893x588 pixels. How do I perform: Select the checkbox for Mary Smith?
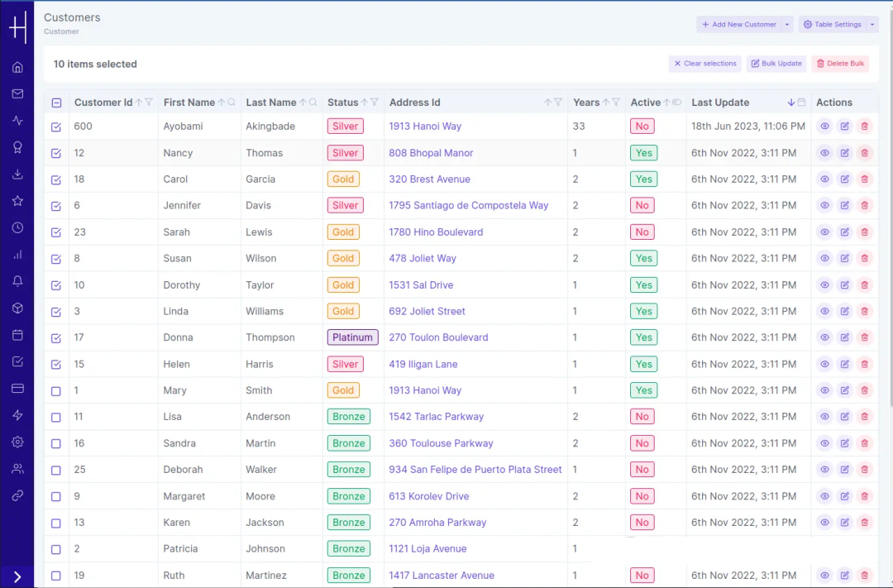click(56, 391)
